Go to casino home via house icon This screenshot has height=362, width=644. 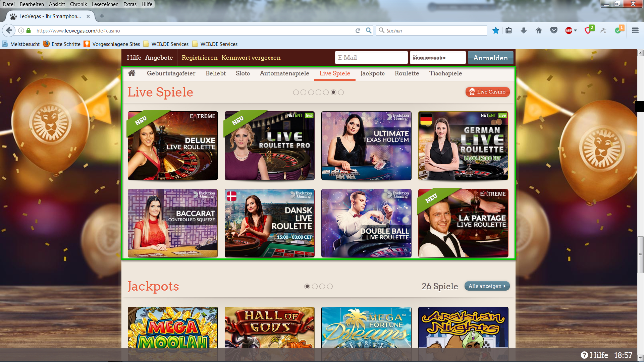(x=131, y=73)
